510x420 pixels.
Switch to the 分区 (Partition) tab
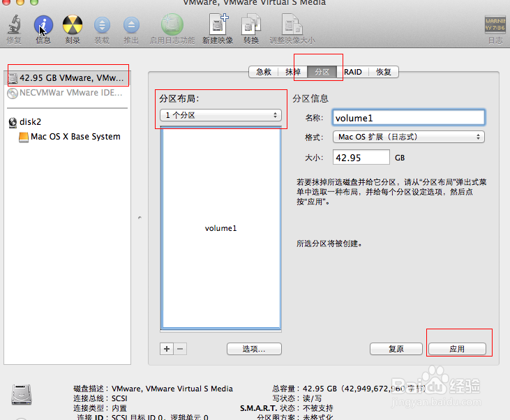click(x=322, y=72)
